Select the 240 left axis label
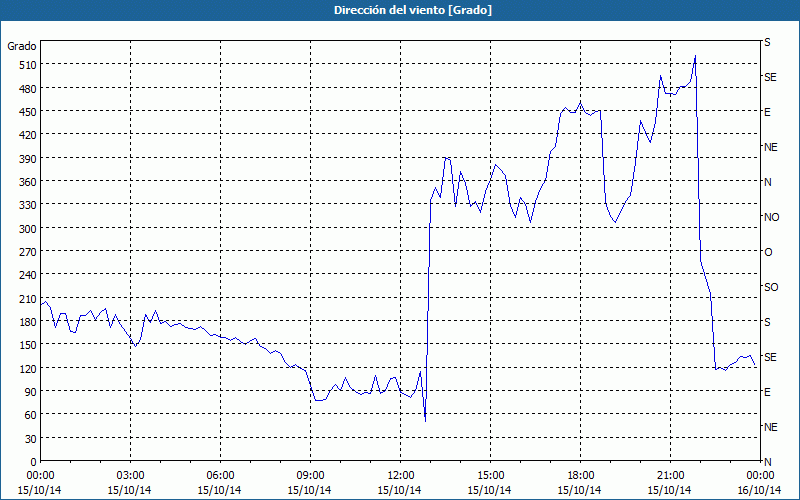 (29, 276)
